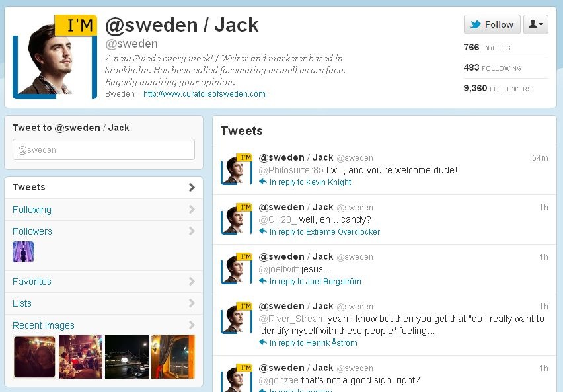Open the fourth recent image, orange window
Screen dimensions: 563x392
[173, 357]
